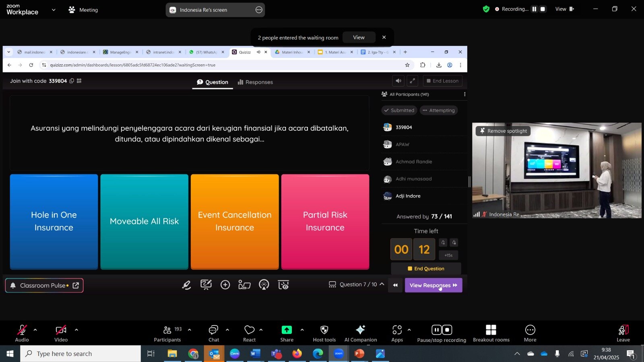Click End Lesson button

tap(442, 81)
